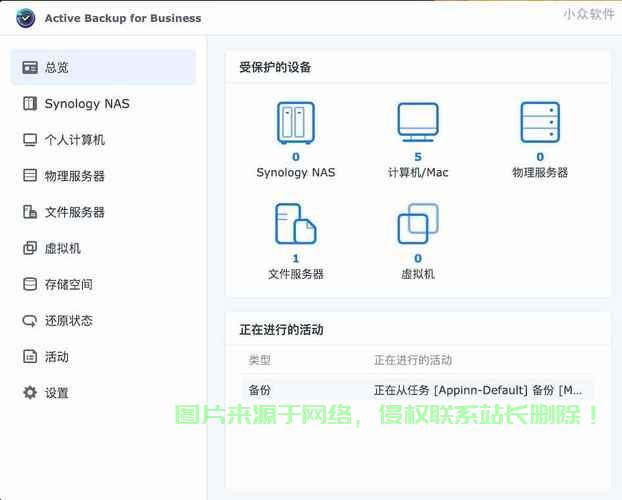Image resolution: width=622 pixels, height=500 pixels.
Task: Click the Synology NAS count 0
Action: coord(296,157)
